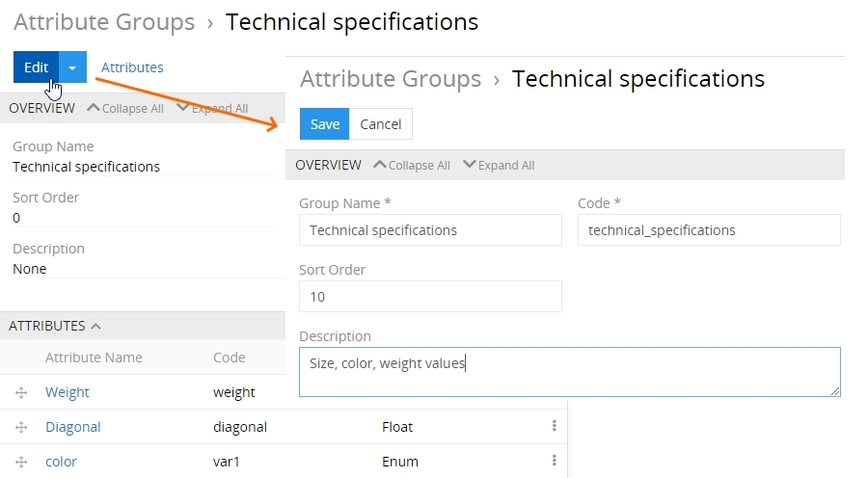Click the Description text area

[569, 372]
